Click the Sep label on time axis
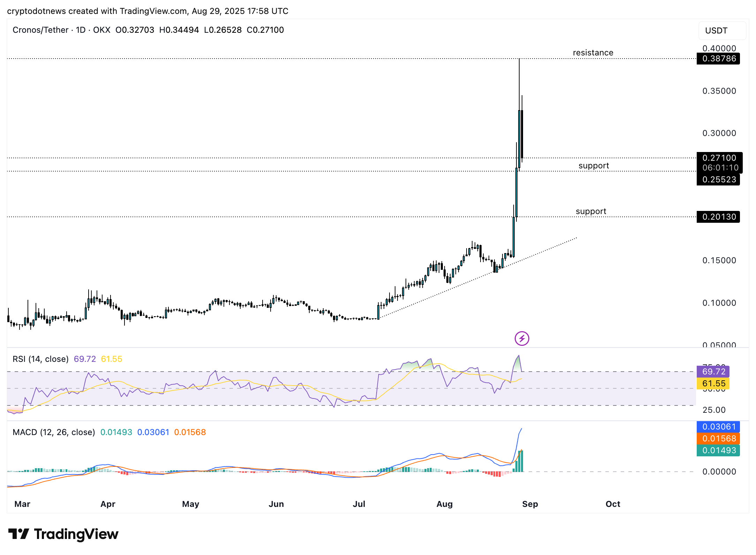This screenshot has width=756, height=555. pos(530,504)
